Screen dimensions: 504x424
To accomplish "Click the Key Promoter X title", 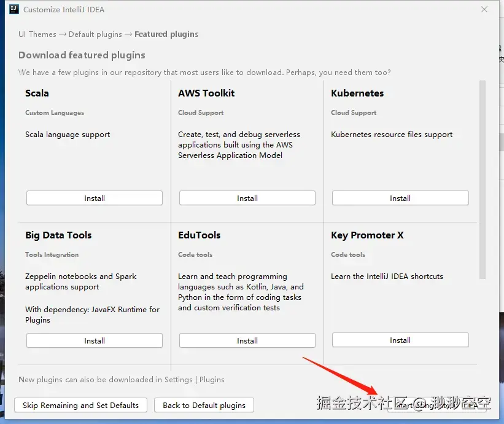I will pyautogui.click(x=367, y=235).
